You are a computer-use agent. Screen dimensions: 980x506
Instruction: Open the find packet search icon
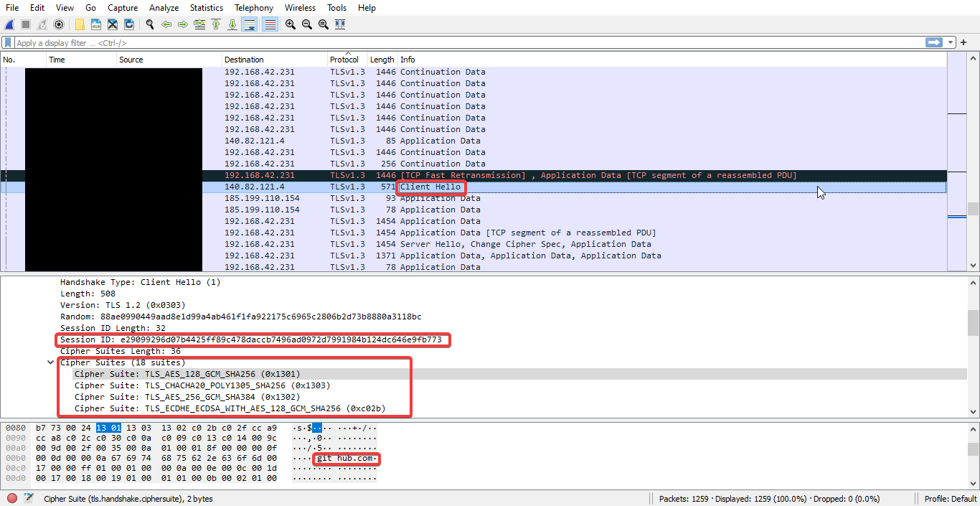[x=149, y=24]
